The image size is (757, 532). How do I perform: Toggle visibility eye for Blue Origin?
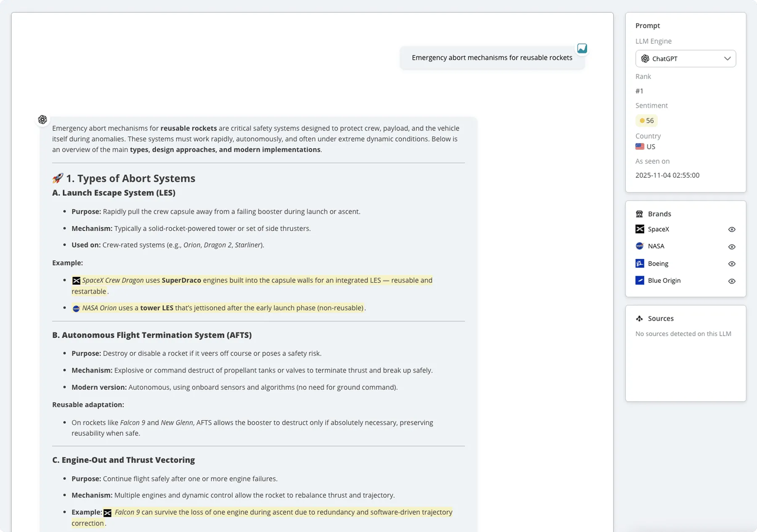[x=732, y=281]
